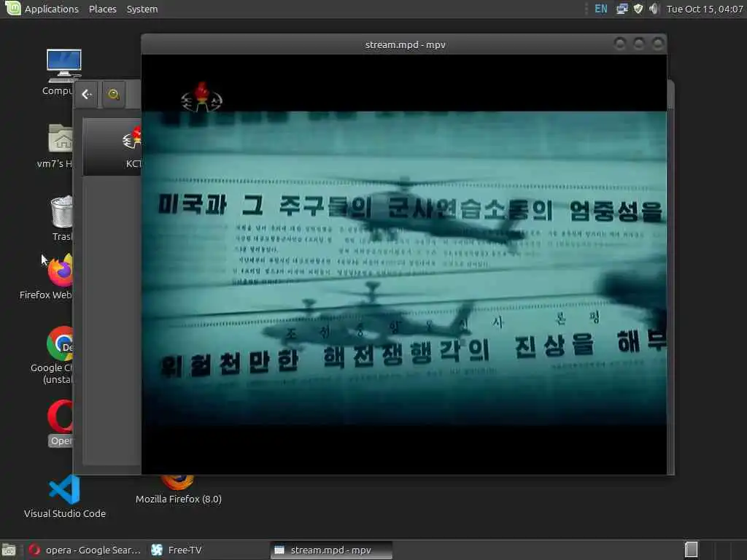Launch the Opera desktop icon
This screenshot has width=747, height=560.
click(x=60, y=416)
